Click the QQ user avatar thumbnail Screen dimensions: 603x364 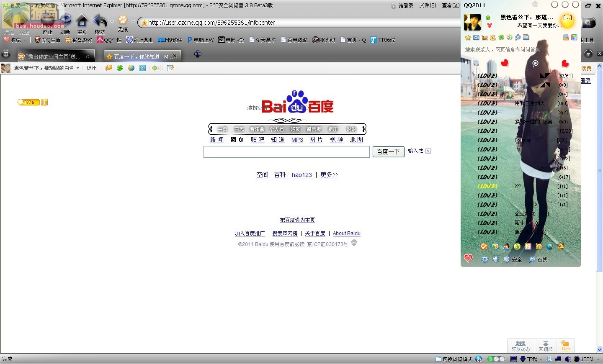click(x=472, y=22)
